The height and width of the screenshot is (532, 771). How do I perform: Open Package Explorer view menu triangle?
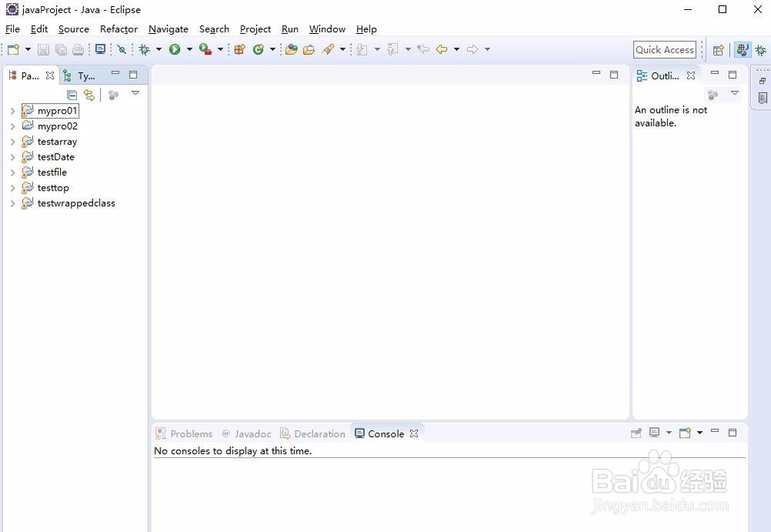point(135,93)
